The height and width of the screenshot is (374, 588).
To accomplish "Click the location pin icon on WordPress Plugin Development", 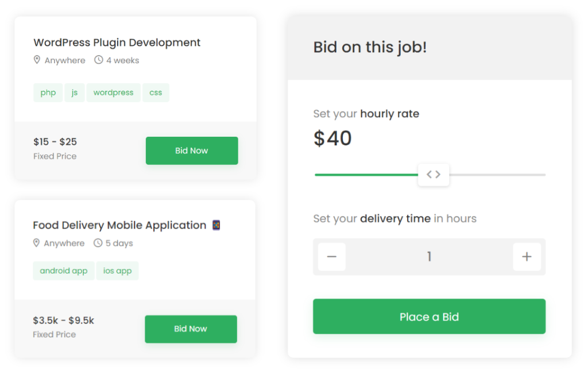I will [x=37, y=60].
